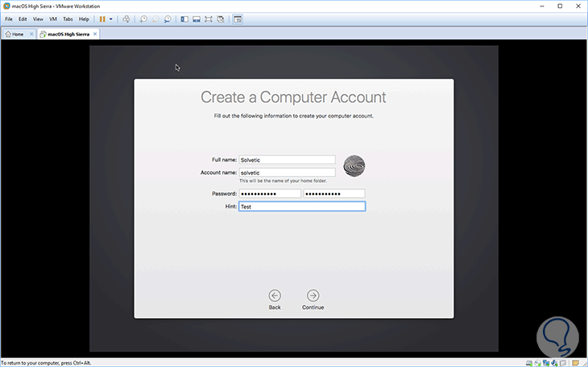The width and height of the screenshot is (588, 367).
Task: Open the message log note icon
Action: pyautogui.click(x=576, y=363)
